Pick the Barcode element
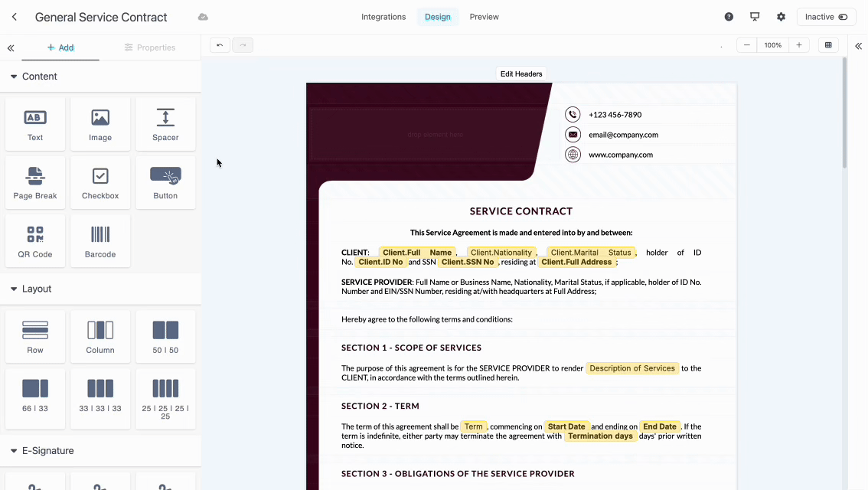Viewport: 868px width, 490px height. pos(100,240)
